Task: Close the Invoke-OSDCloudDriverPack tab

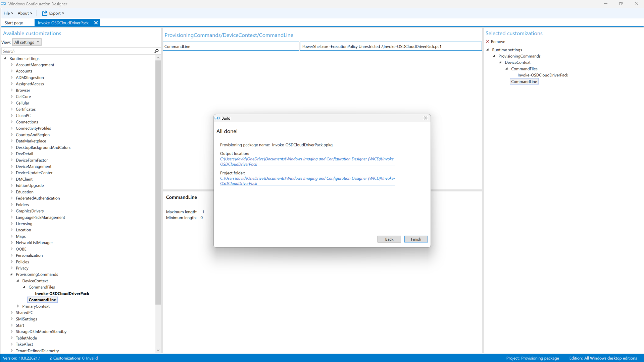Action: pos(96,23)
